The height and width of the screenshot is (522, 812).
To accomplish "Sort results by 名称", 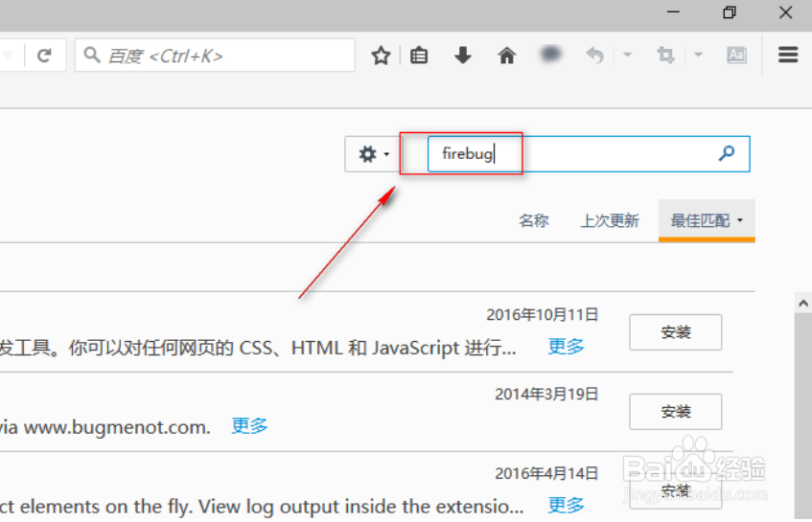I will tap(534, 221).
